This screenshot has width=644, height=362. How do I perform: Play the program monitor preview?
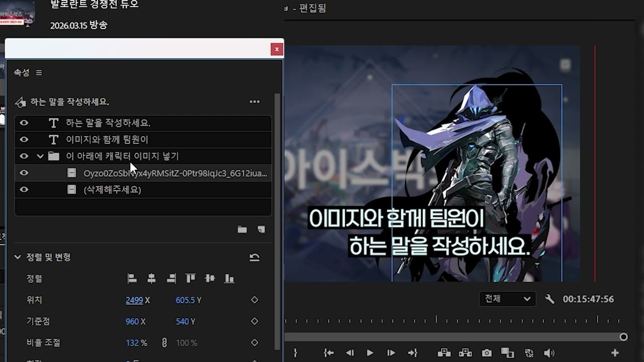tap(370, 353)
